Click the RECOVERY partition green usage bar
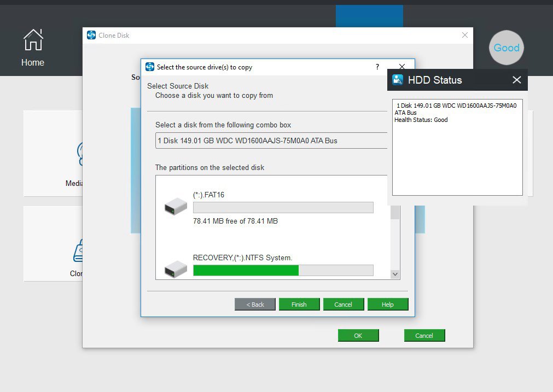 tap(246, 271)
